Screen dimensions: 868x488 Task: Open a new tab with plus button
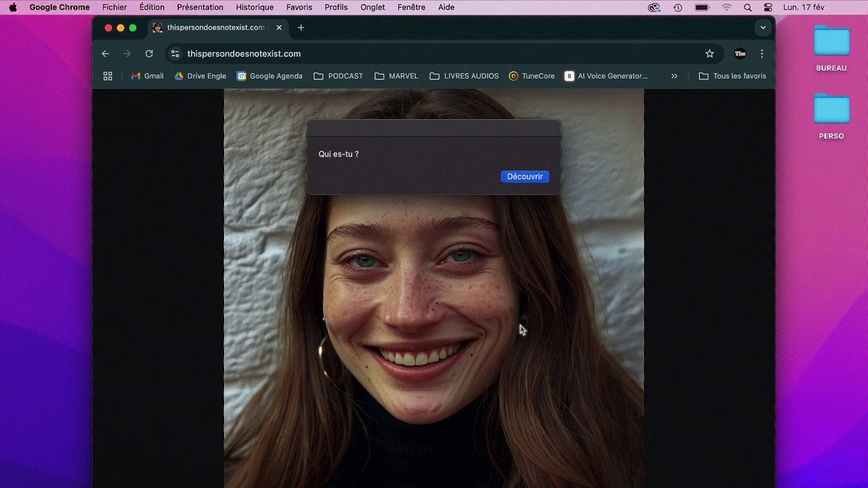301,28
